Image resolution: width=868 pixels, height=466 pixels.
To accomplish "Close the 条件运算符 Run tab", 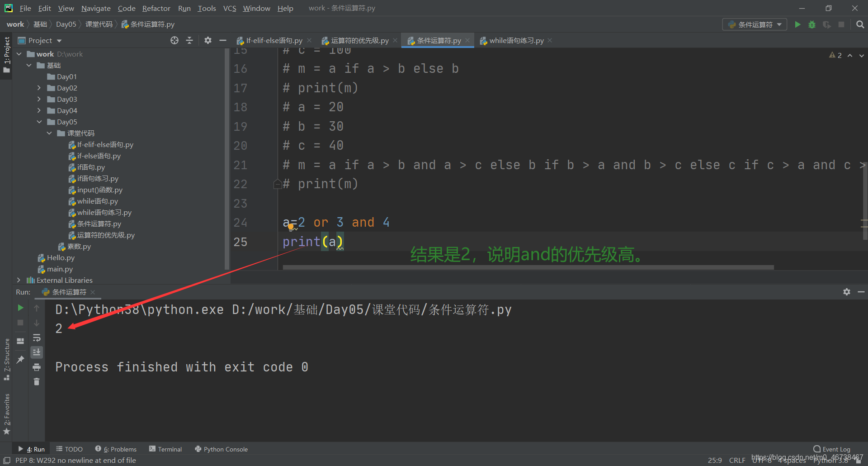I will (x=93, y=292).
